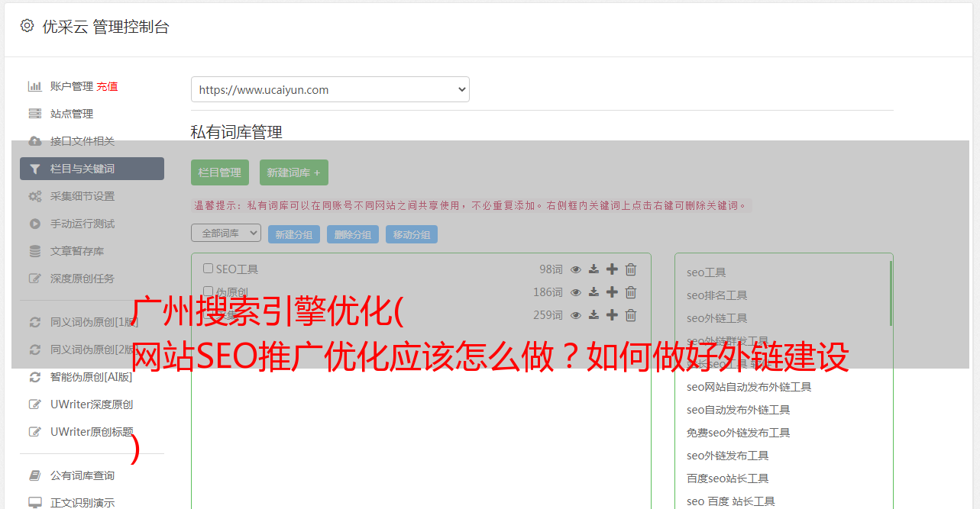This screenshot has width=980, height=509.
Task: Select keyword seo 百度 站长工具
Action: pyautogui.click(x=731, y=501)
